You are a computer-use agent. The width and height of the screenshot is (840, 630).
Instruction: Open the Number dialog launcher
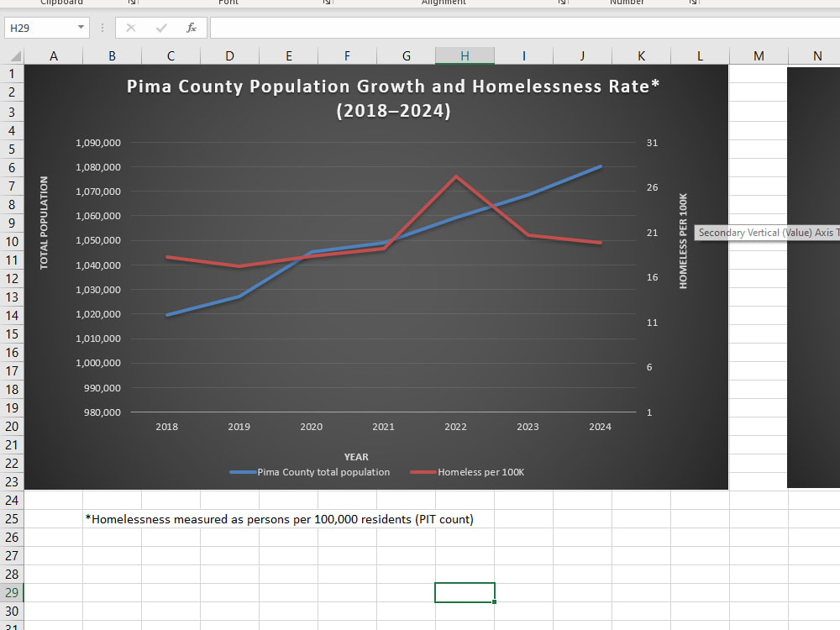tap(693, 3)
